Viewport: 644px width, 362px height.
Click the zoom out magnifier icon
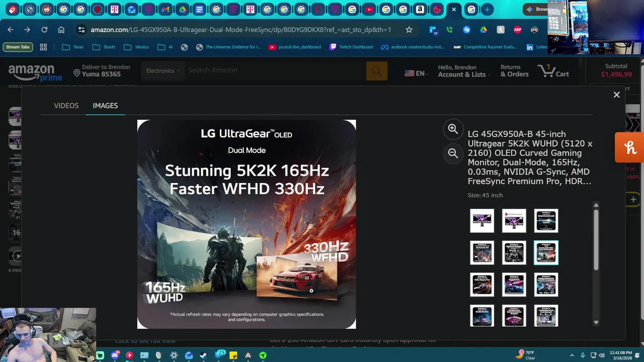pos(453,153)
